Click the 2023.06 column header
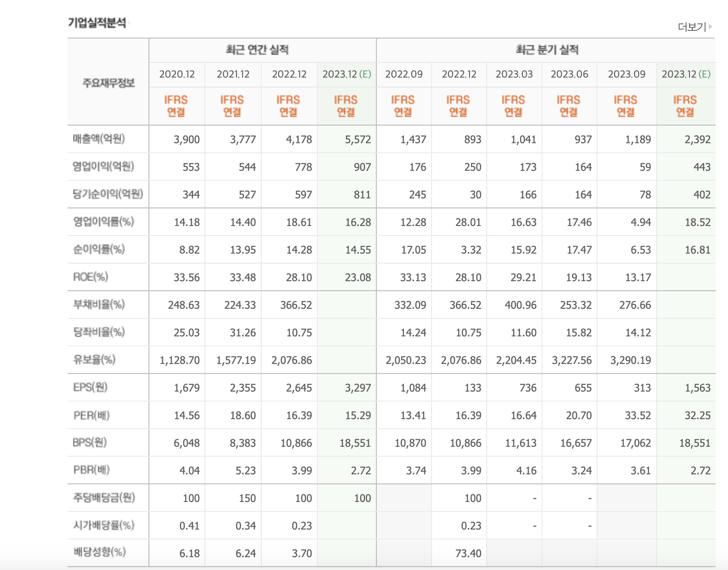Screen dimensions: 728x570 pyautogui.click(x=570, y=74)
